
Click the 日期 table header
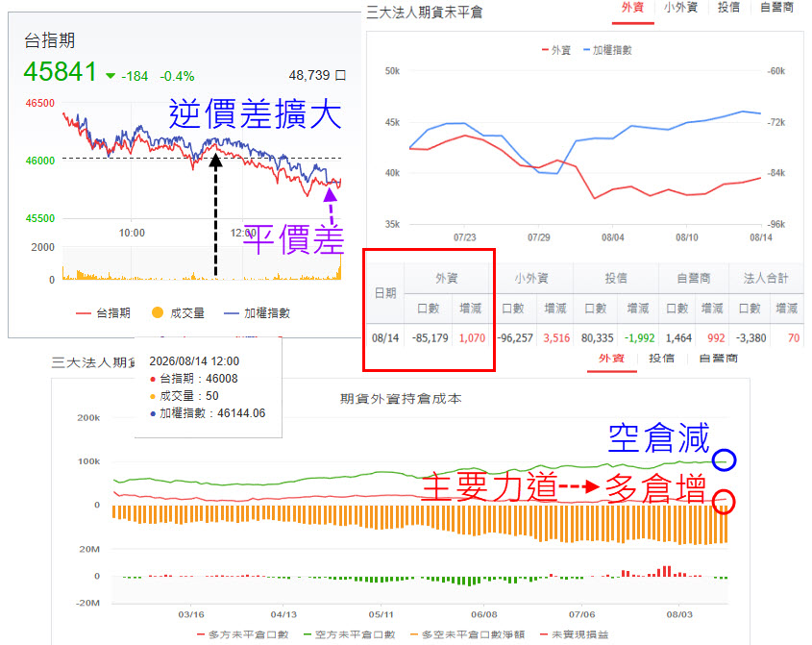[x=385, y=293]
